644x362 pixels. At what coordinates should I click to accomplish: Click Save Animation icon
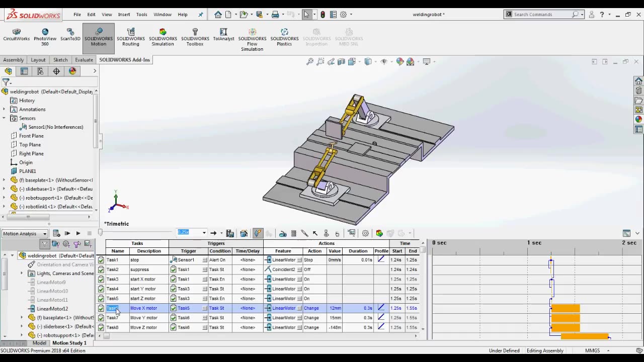[230, 233]
